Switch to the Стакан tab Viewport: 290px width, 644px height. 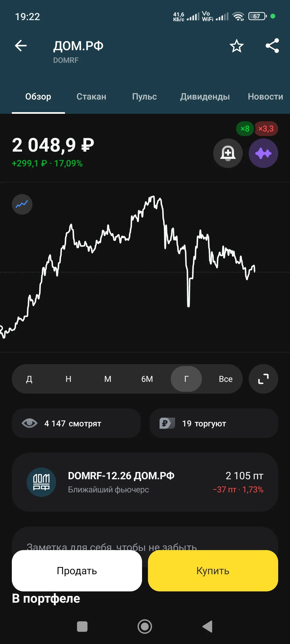click(x=91, y=97)
